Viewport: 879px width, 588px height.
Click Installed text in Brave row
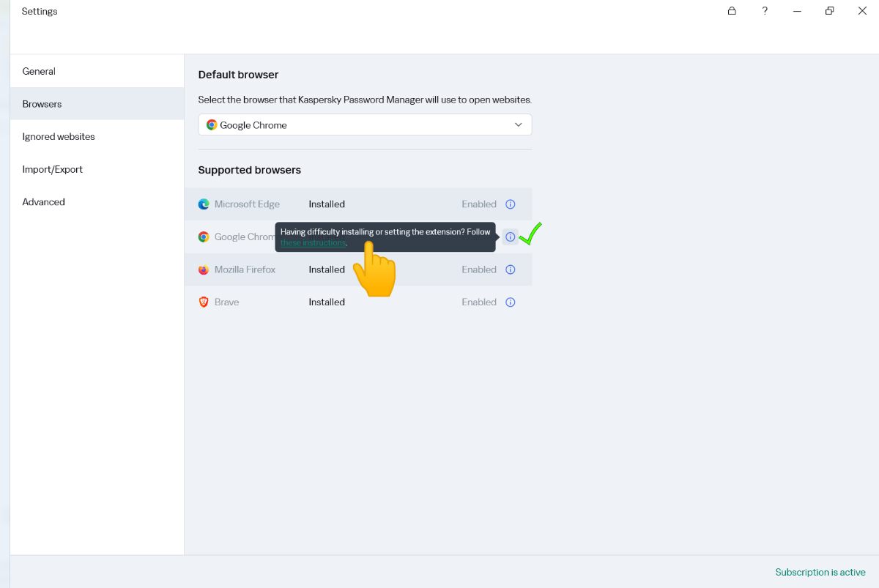327,302
